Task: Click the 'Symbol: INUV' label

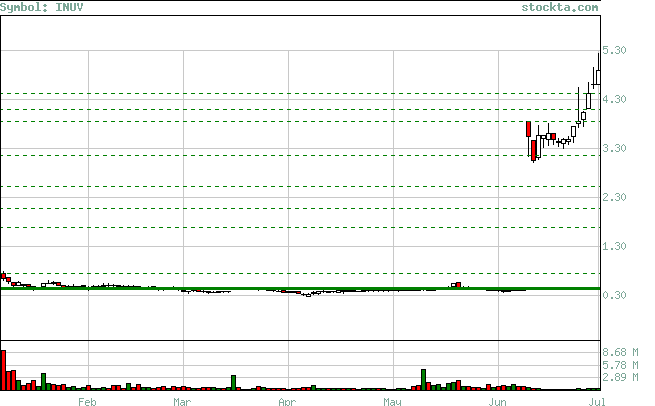Action: click(42, 7)
